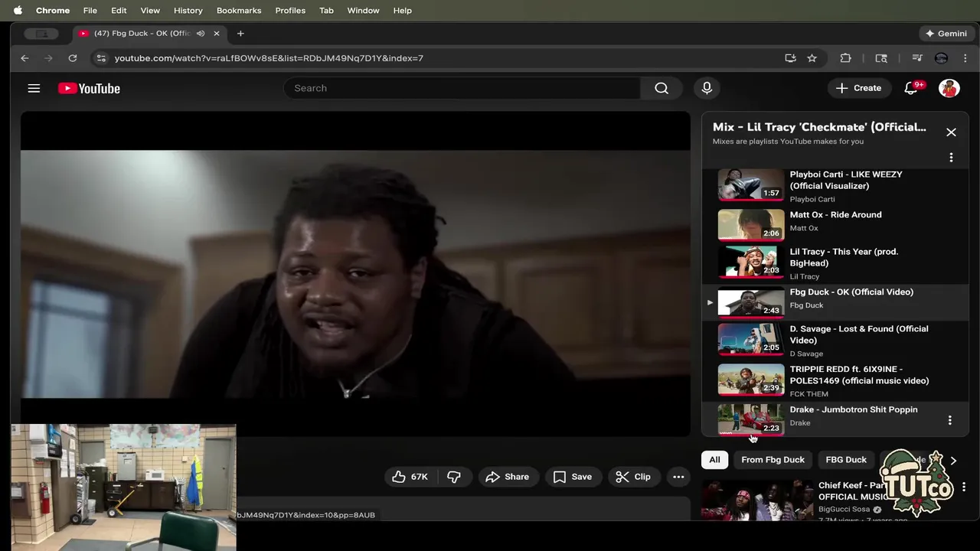Go to YouTube home via logo
The image size is (980, 551).
[x=89, y=89]
